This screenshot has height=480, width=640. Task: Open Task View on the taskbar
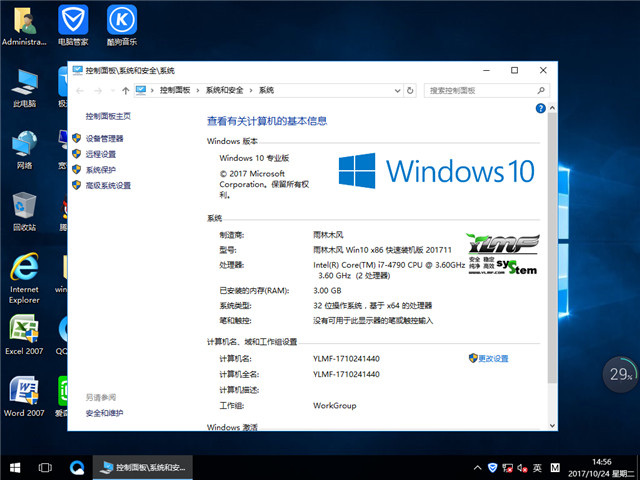coord(45,468)
